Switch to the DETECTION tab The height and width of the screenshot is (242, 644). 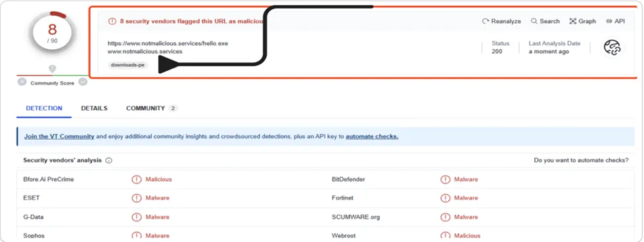(x=44, y=108)
